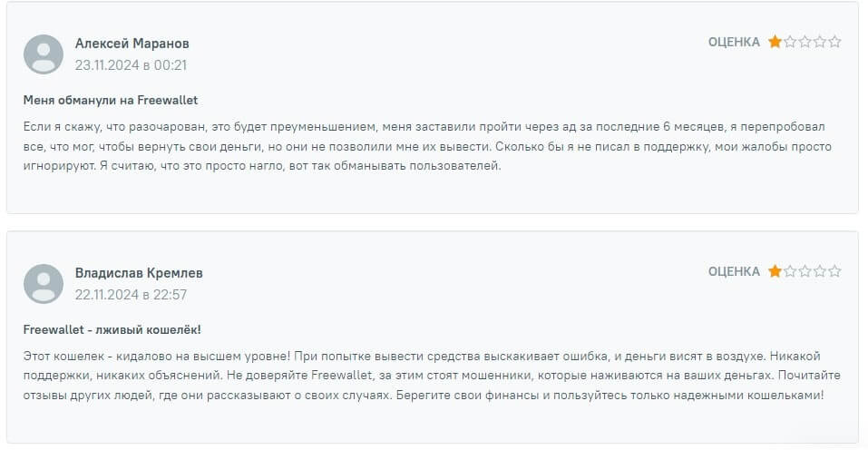This screenshot has width=868, height=450.
Task: Click the fifth star in Алексей Маранов's rating
Action: point(834,42)
